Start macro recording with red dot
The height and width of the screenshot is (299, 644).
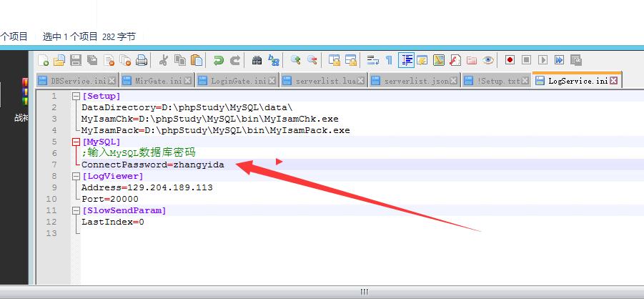510,61
